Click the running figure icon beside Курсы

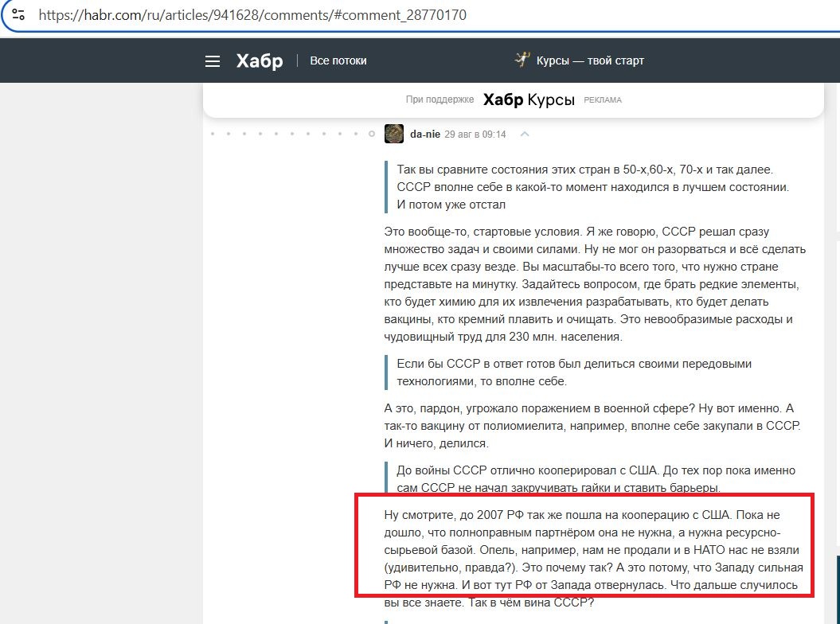click(x=522, y=60)
